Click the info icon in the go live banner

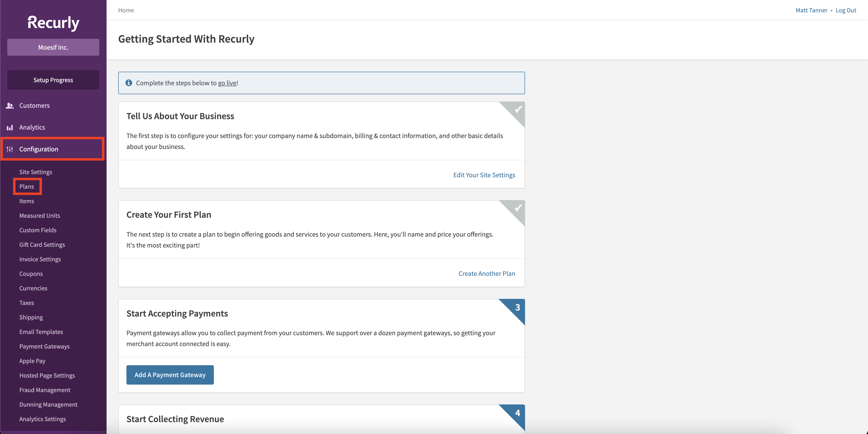[x=129, y=83]
